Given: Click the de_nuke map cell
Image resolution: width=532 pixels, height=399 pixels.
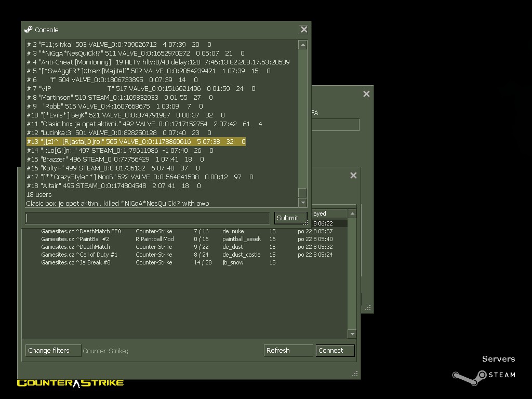Looking at the screenshot, I should [233, 231].
